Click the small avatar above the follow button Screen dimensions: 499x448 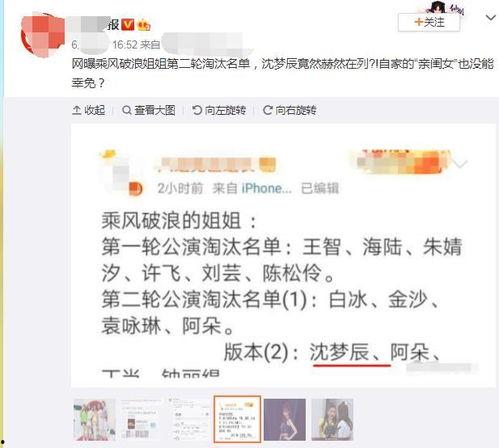[439, 7]
